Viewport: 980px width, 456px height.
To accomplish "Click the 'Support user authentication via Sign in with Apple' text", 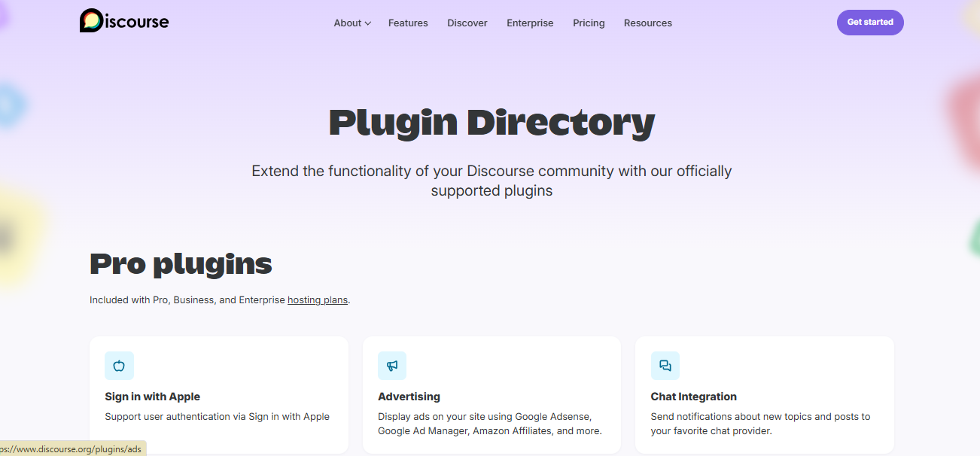I will pos(218,417).
